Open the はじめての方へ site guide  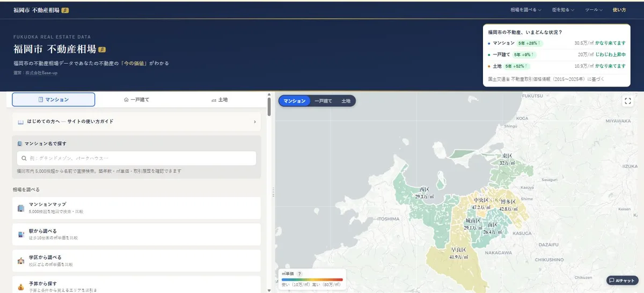(136, 122)
